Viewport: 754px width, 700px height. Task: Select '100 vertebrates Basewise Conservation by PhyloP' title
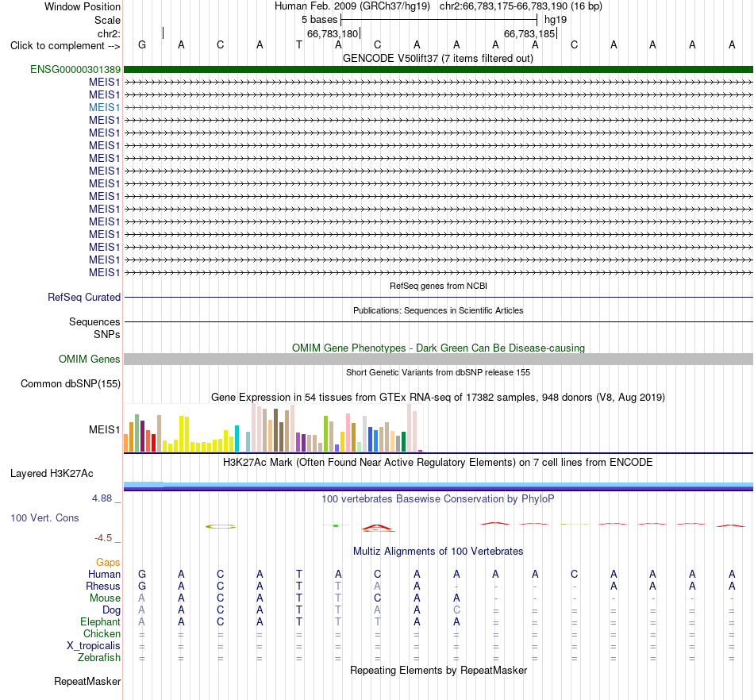coord(438,499)
